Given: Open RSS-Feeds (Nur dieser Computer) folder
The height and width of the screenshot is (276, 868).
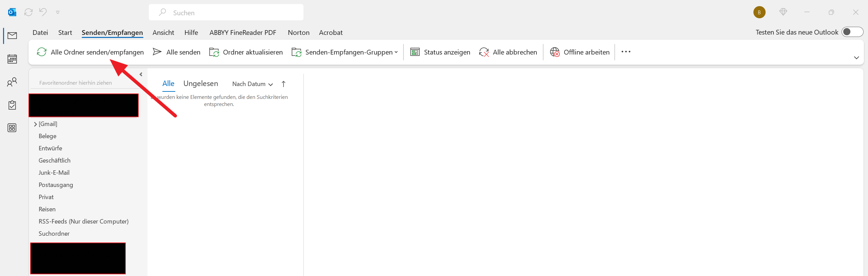Looking at the screenshot, I should pyautogui.click(x=84, y=221).
